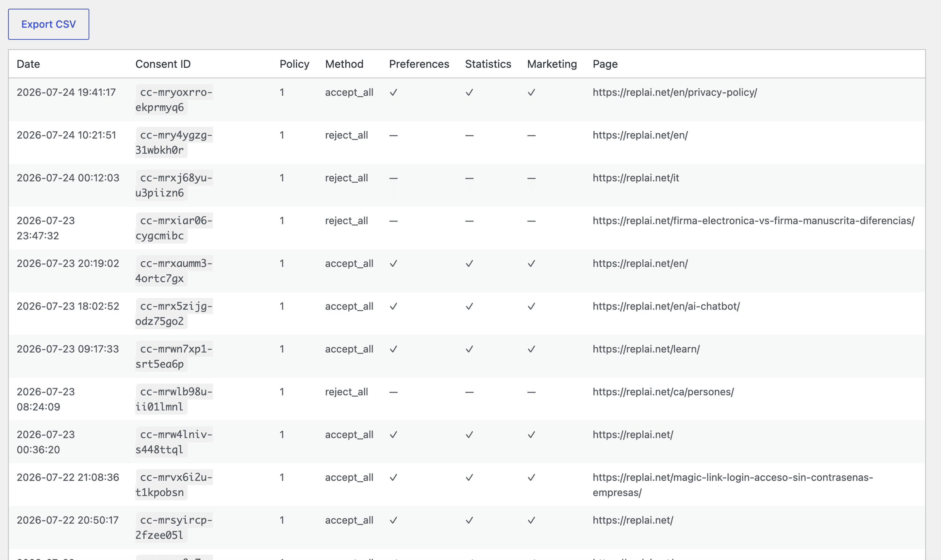Image resolution: width=941 pixels, height=560 pixels.
Task: Select consent ID cc-mrxiar06-cygcmibc
Action: 174,228
